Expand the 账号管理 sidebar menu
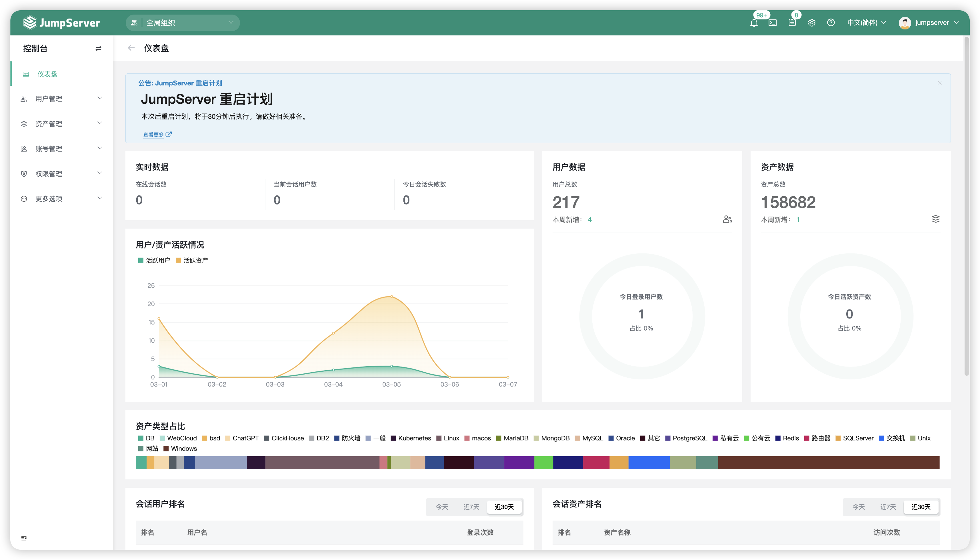The image size is (980, 560). click(x=61, y=149)
